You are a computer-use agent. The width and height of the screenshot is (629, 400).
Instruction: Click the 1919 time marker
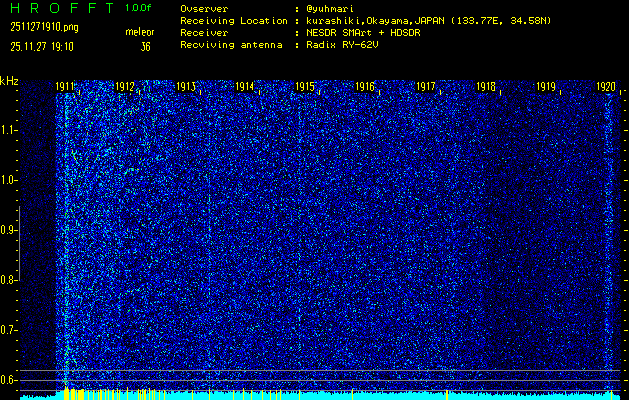(x=546, y=87)
